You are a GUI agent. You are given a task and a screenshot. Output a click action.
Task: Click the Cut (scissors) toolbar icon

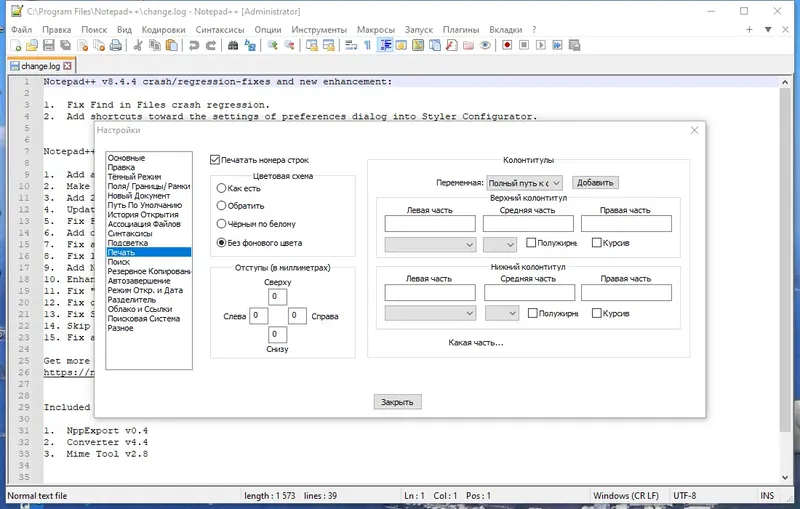click(x=137, y=45)
